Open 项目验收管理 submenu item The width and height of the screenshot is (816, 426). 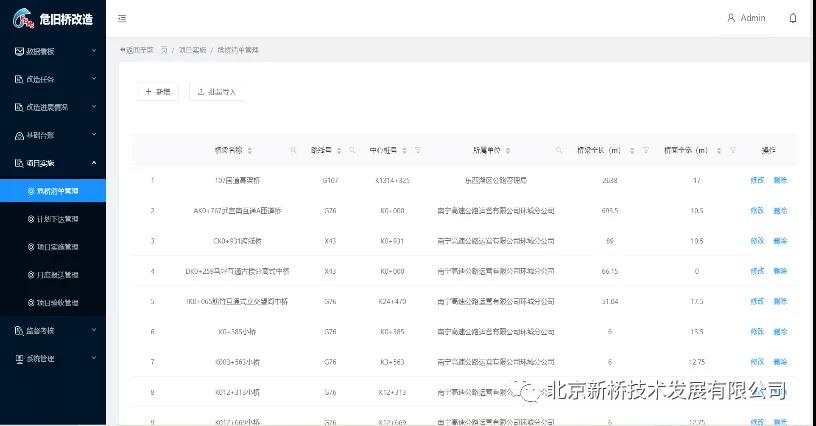click(53, 303)
